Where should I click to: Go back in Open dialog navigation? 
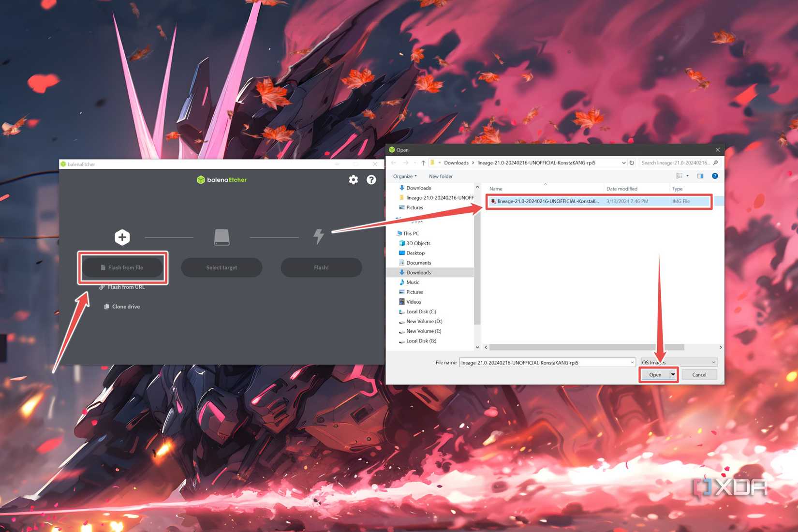click(394, 163)
